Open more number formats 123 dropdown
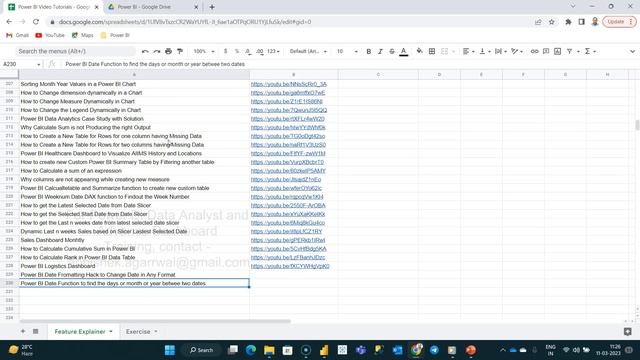Screen dimensions: 640x360 click(273, 51)
